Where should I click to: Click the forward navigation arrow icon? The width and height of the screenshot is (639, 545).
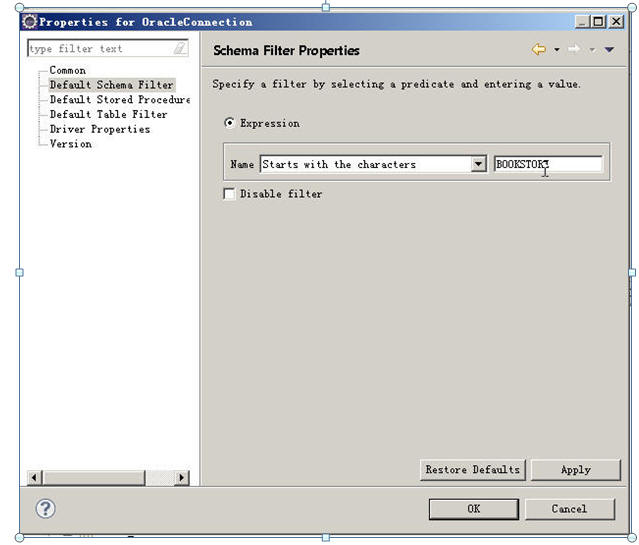click(574, 50)
